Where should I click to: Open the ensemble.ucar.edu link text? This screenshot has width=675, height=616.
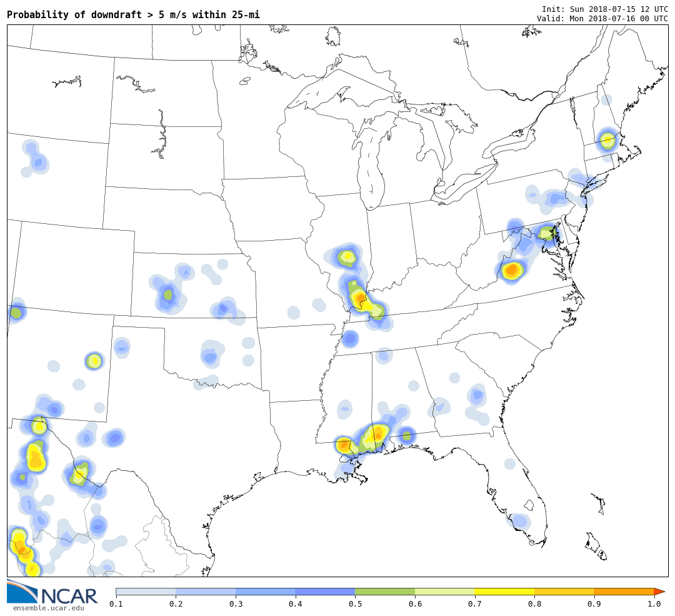(48, 608)
